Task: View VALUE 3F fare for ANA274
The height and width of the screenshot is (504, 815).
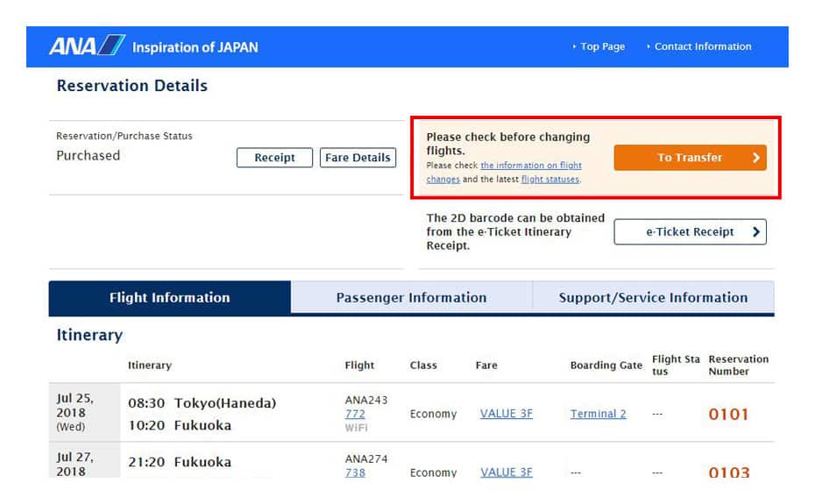Action: pyautogui.click(x=506, y=472)
